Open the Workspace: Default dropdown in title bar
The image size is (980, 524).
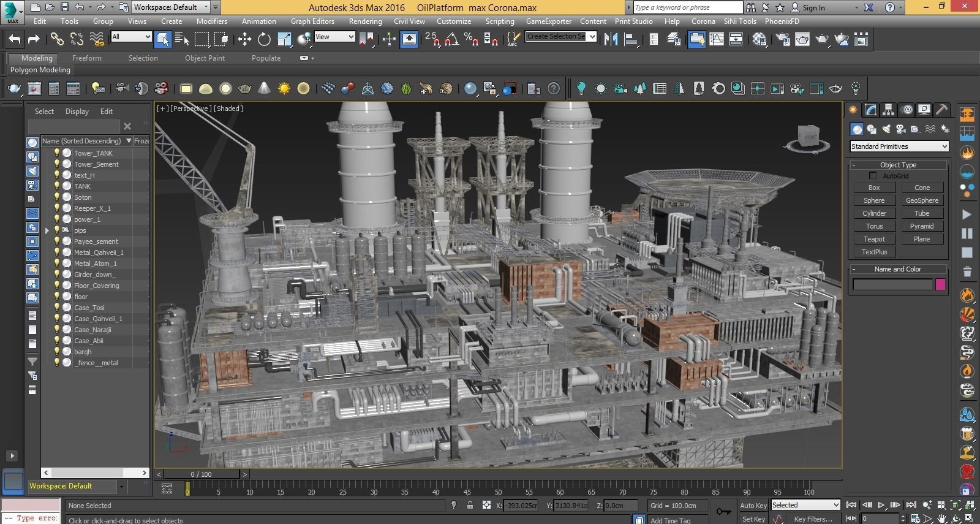click(x=170, y=7)
